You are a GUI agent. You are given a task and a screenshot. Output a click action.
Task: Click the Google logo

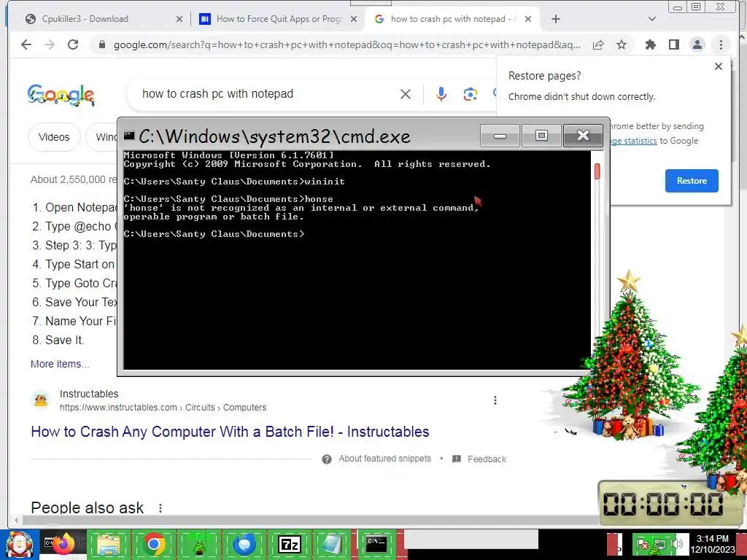point(61,94)
